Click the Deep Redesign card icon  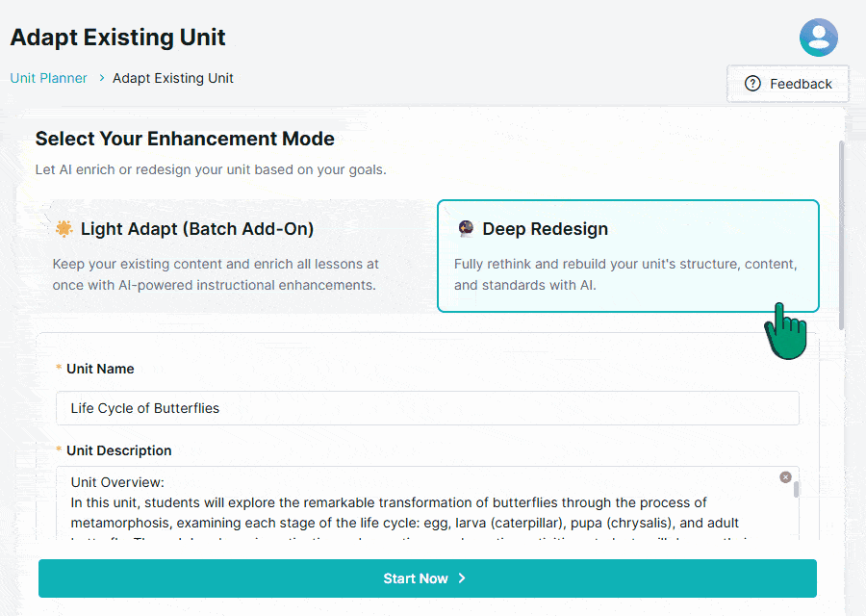(x=466, y=229)
